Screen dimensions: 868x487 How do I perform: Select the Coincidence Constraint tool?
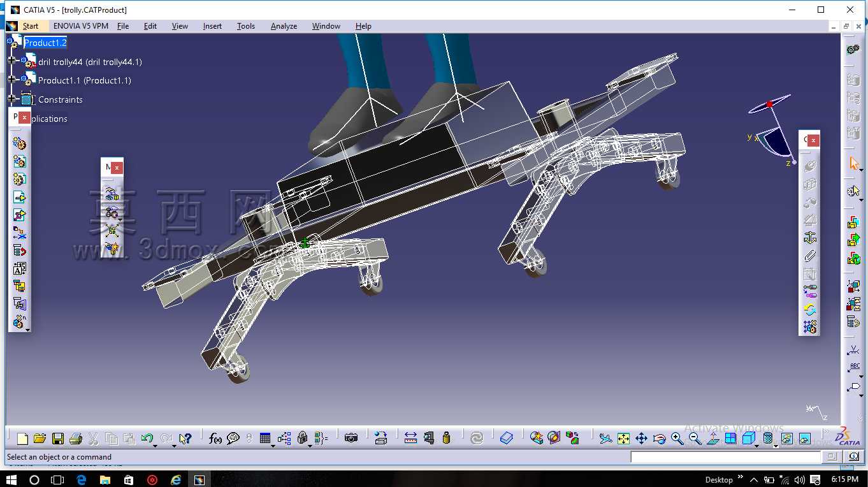coord(809,166)
